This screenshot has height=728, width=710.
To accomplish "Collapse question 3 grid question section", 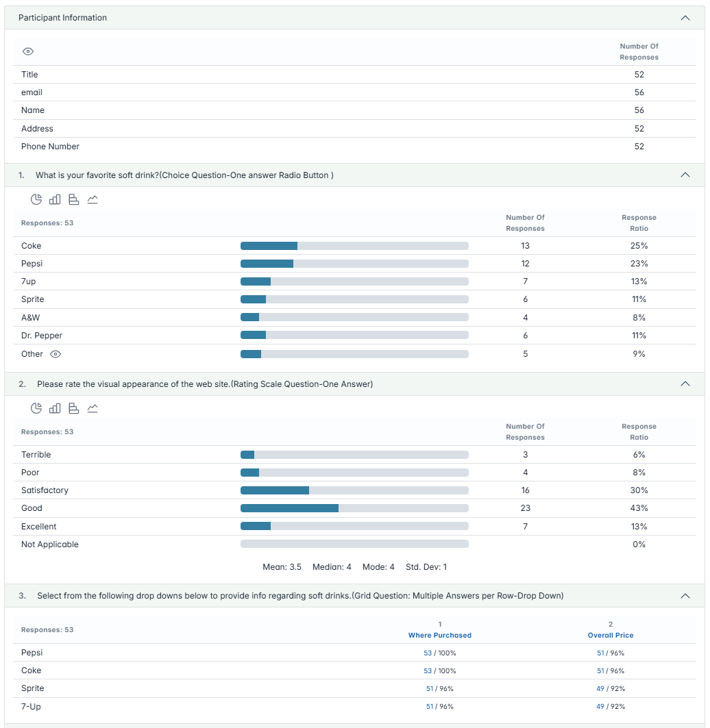I will [685, 596].
